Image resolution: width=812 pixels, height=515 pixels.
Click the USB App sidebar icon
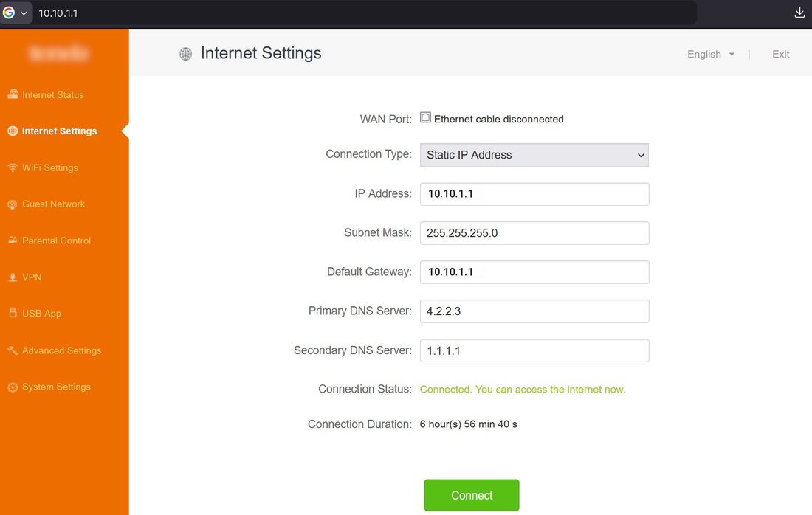point(13,313)
